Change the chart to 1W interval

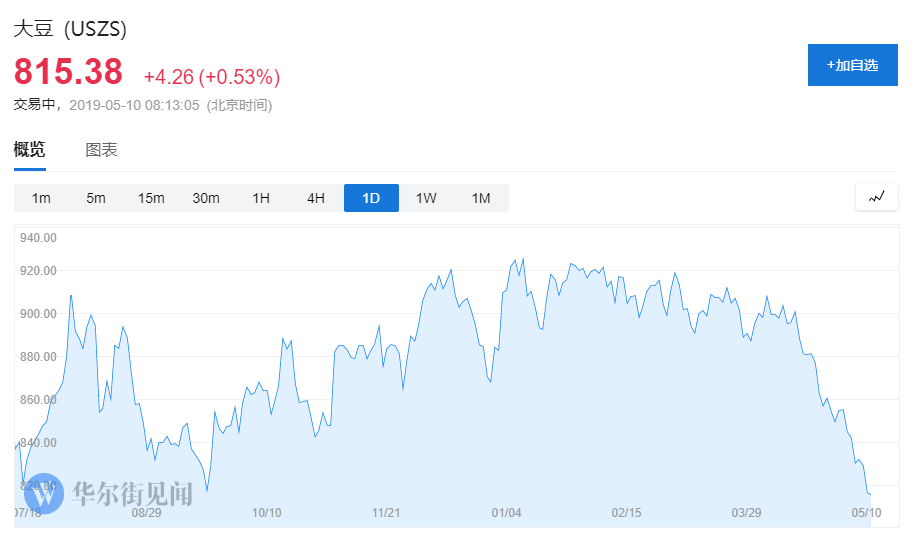pos(426,198)
